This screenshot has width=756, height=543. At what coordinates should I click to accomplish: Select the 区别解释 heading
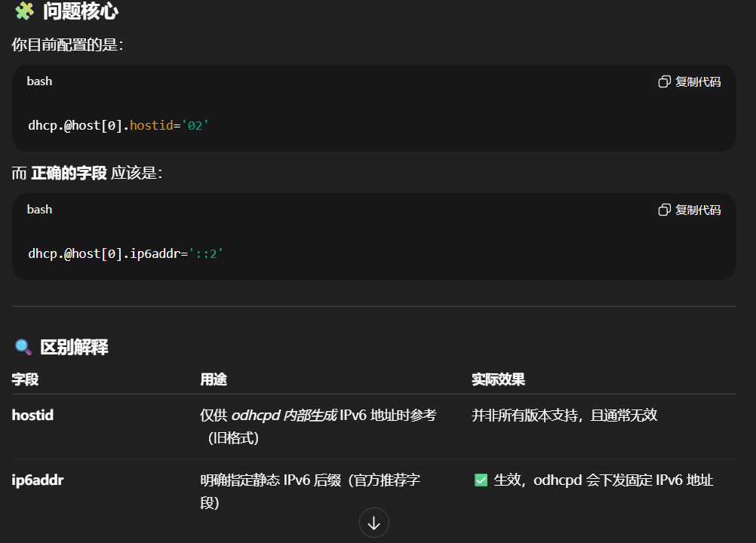click(74, 347)
